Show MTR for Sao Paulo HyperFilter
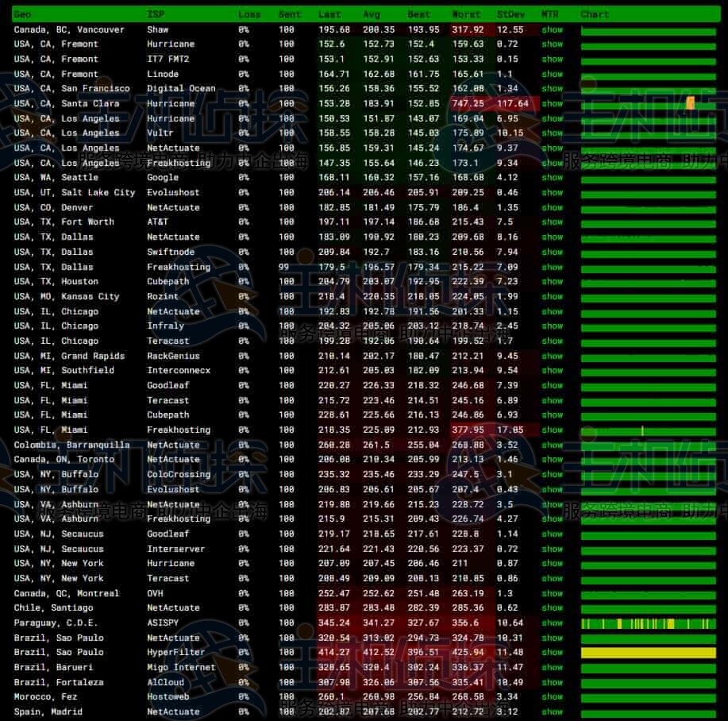The height and width of the screenshot is (721, 728). point(552,652)
